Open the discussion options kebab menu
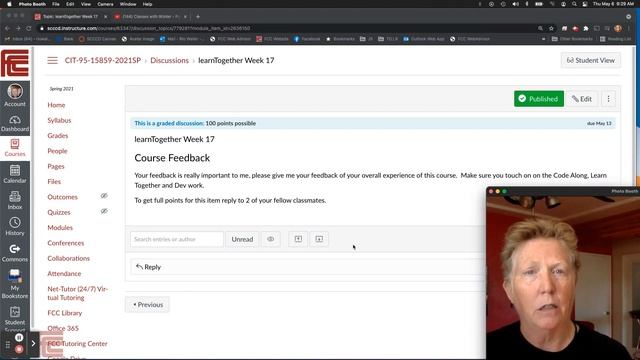640x360 pixels. (608, 99)
